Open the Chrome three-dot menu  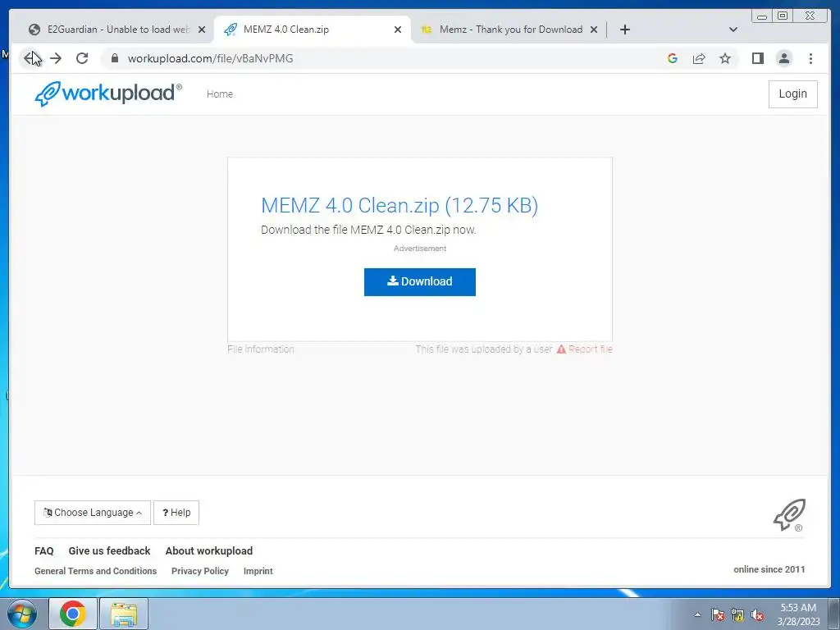coord(810,58)
